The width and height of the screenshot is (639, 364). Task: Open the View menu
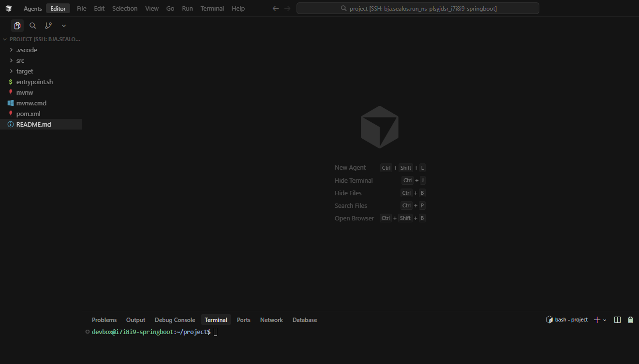[152, 8]
